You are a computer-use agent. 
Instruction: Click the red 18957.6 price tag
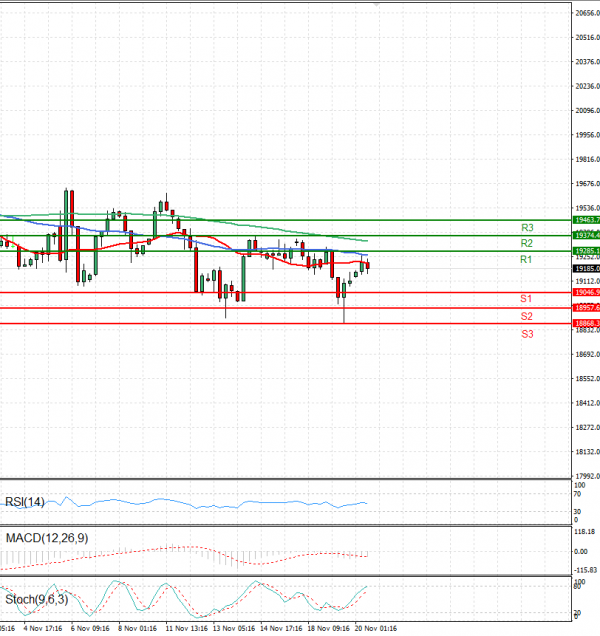586,308
